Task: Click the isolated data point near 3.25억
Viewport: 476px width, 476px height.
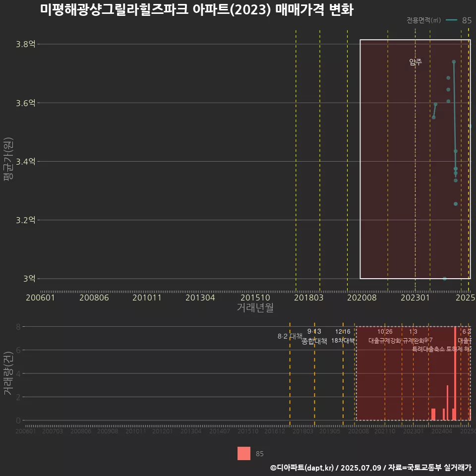Action: click(455, 204)
